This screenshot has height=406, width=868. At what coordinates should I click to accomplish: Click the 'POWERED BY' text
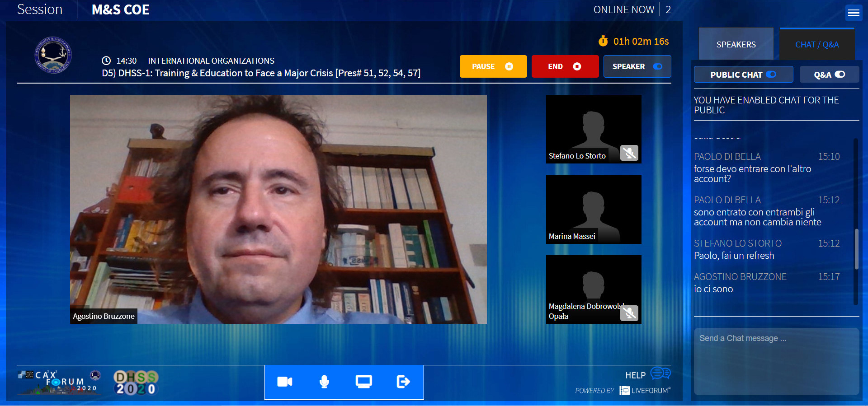tap(594, 391)
